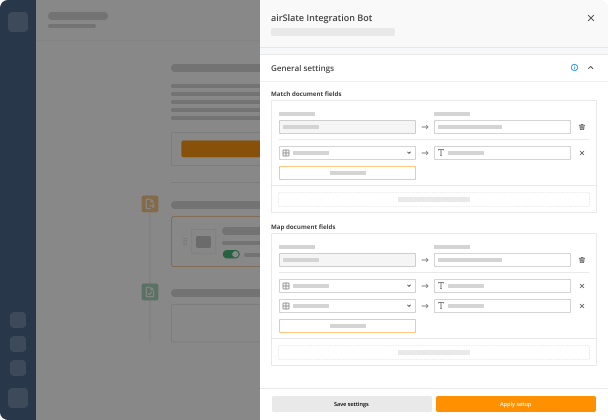Click the blue info icon beside General settings
The image size is (608, 420).
pyautogui.click(x=574, y=68)
